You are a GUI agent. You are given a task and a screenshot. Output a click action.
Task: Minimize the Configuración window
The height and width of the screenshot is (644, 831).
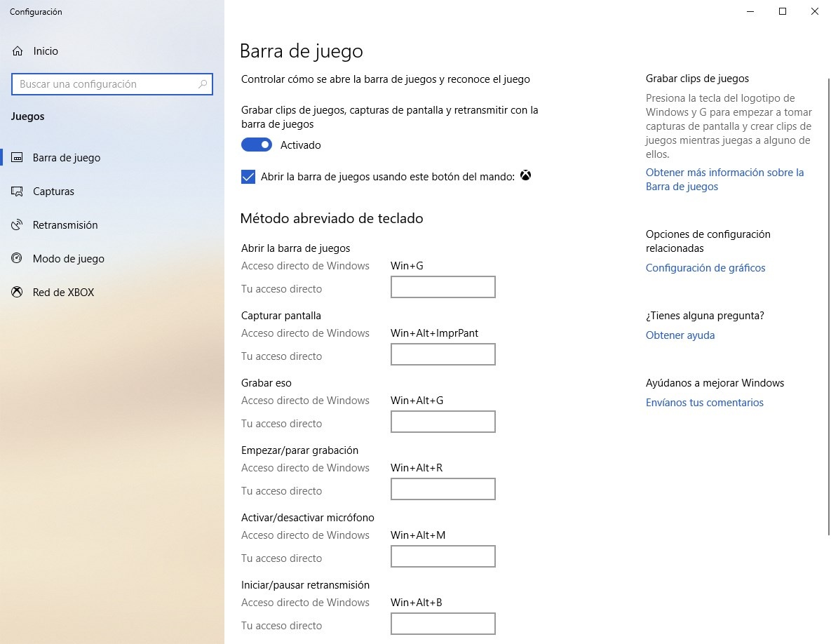click(750, 12)
